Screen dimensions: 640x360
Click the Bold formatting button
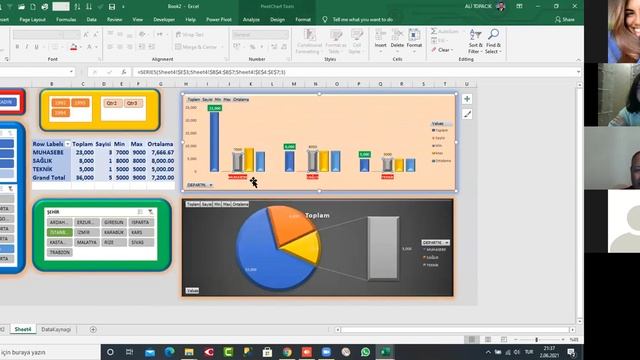click(x=17, y=47)
